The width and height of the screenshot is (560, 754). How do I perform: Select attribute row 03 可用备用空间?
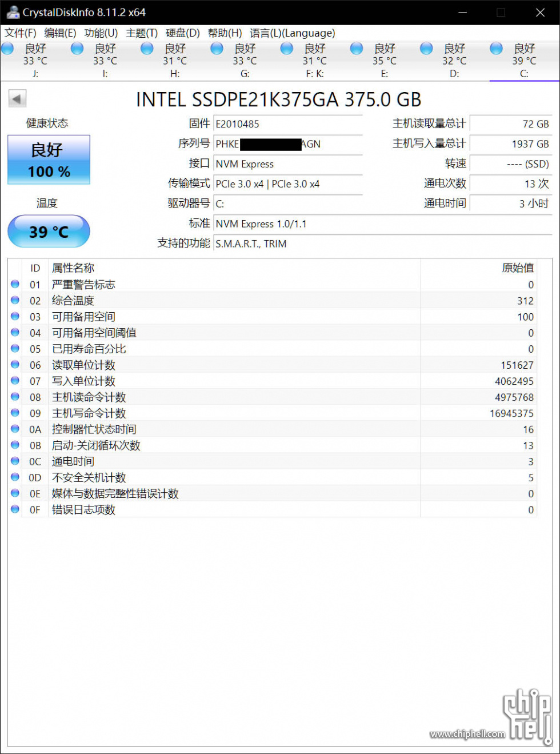pyautogui.click(x=272, y=317)
